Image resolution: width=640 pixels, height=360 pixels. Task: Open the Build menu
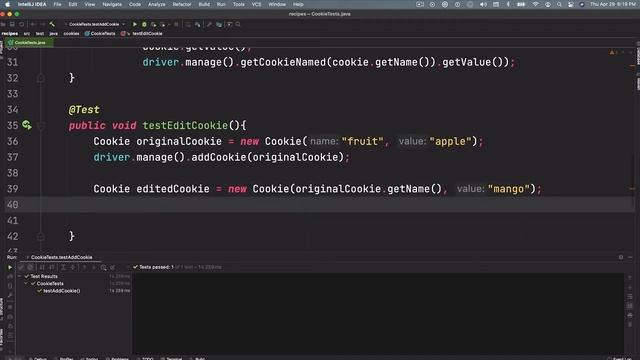point(204,4)
